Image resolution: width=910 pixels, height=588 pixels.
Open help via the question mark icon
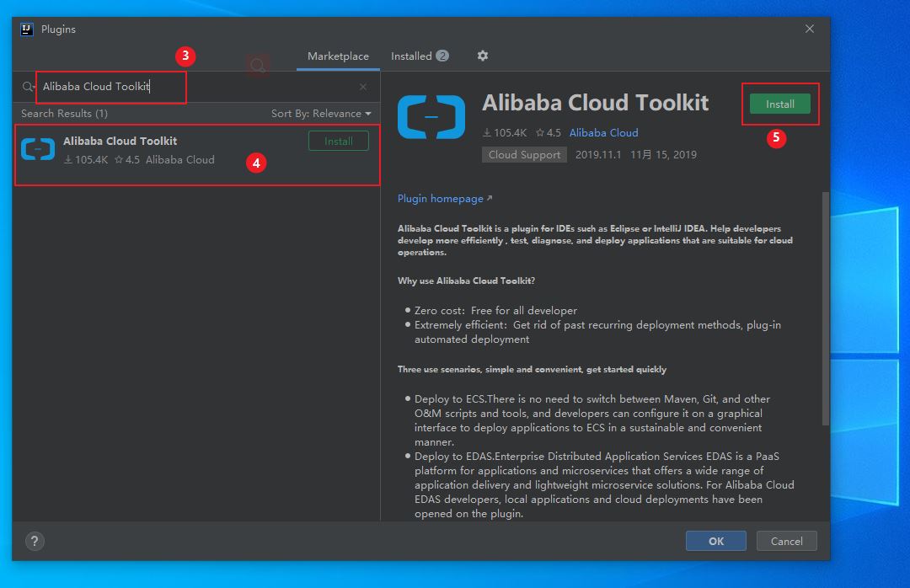[35, 541]
